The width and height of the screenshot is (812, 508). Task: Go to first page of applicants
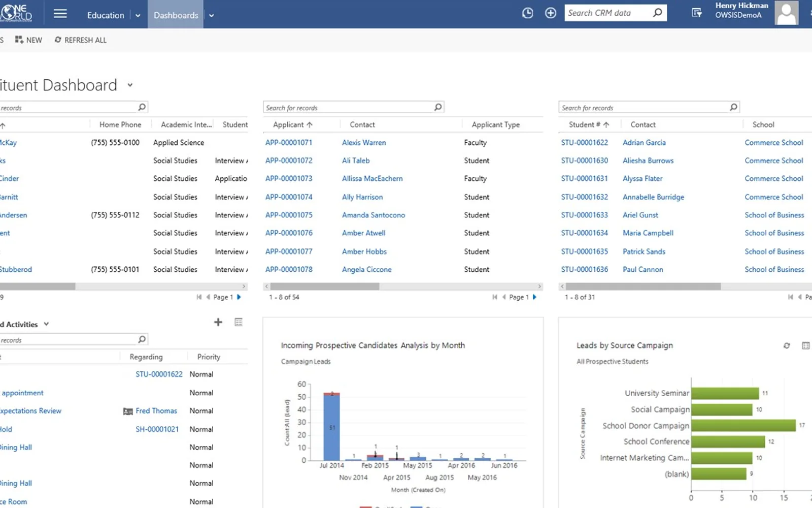tap(494, 297)
